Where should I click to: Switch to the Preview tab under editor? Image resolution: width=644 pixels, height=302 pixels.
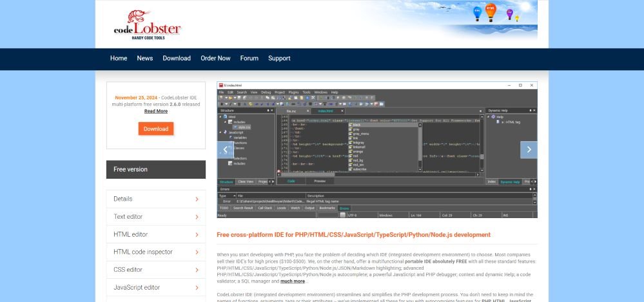(x=320, y=181)
